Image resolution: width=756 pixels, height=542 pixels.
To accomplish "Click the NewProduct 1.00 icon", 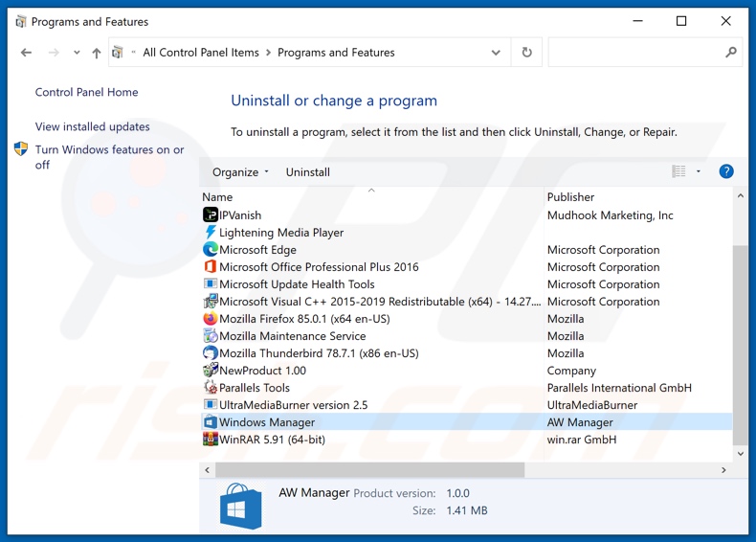I will pos(211,371).
